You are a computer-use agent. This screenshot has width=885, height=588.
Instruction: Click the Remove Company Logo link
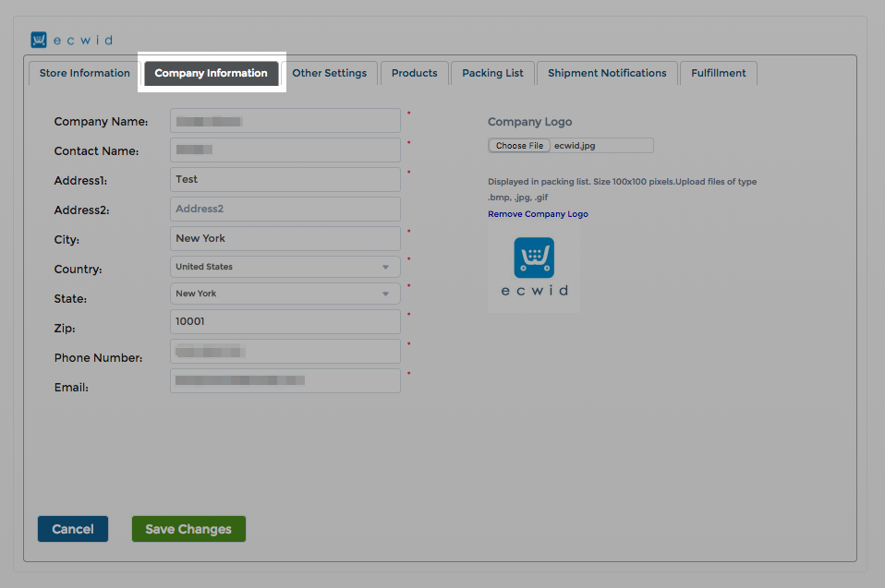pos(538,214)
